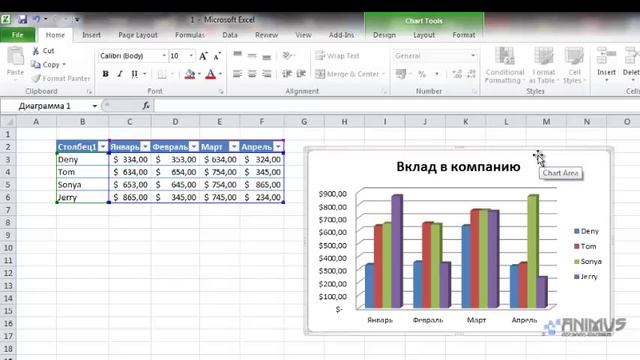This screenshot has width=640, height=360.
Task: Open the font name dropdown Calibri (Body)
Action: 164,56
